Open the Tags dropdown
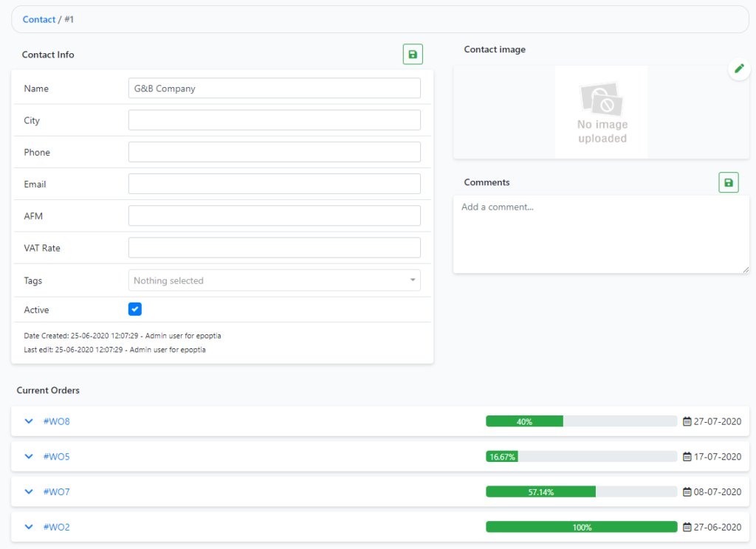The width and height of the screenshot is (756, 549). (x=274, y=280)
